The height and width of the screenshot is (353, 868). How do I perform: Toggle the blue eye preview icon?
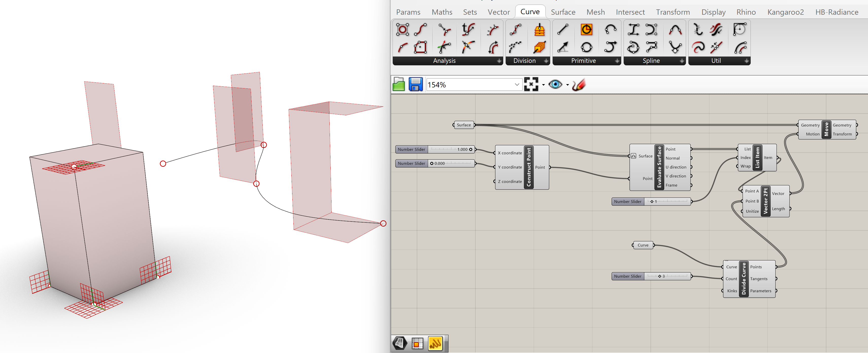555,84
